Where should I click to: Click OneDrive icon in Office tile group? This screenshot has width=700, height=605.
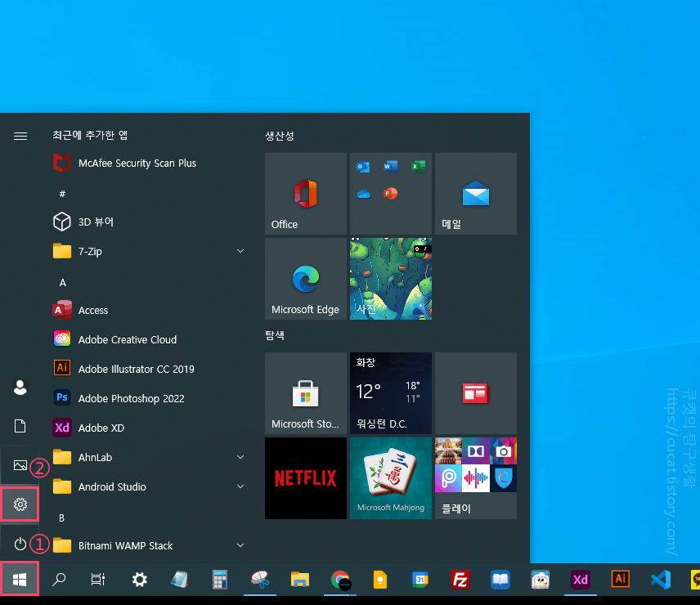coord(363,194)
